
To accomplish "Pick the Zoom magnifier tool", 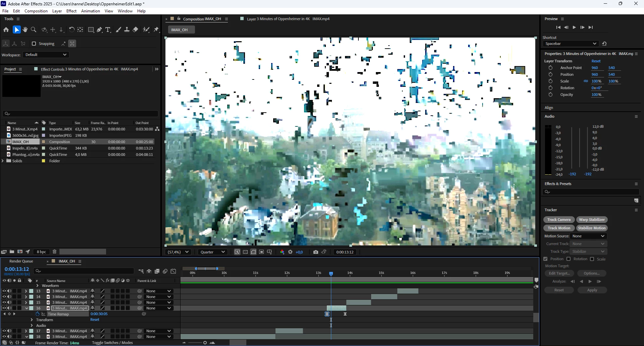I will point(34,30).
